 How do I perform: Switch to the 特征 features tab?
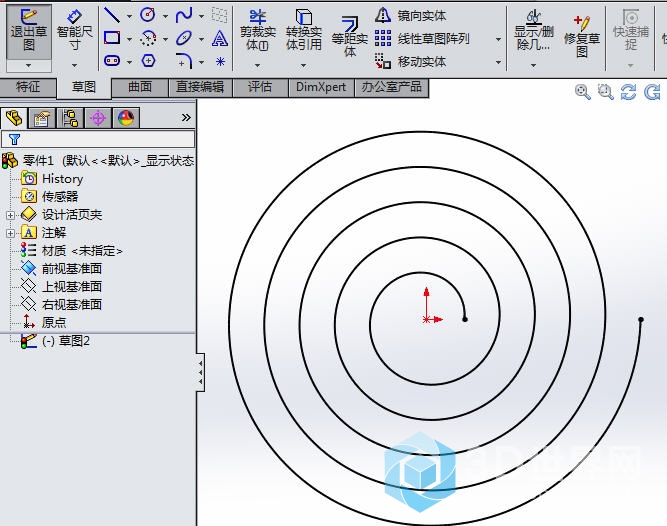coord(28,87)
